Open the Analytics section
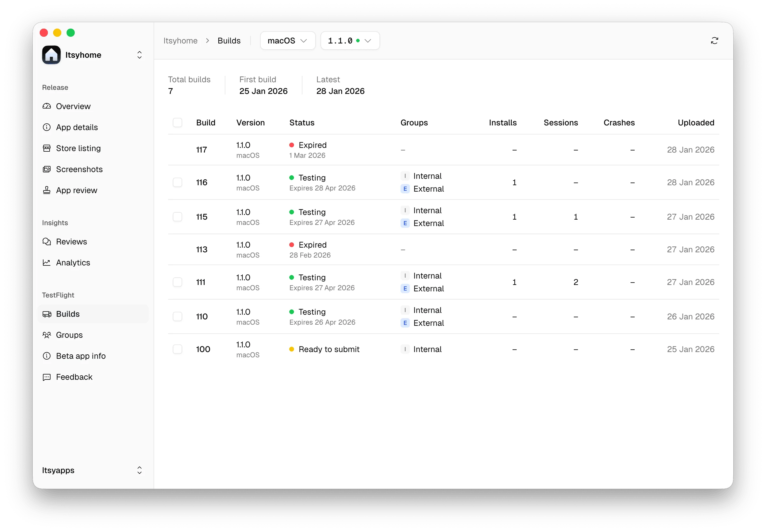 pyautogui.click(x=73, y=262)
